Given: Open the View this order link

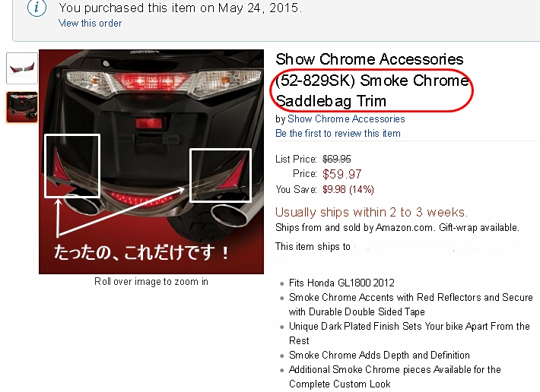Looking at the screenshot, I should [90, 23].
